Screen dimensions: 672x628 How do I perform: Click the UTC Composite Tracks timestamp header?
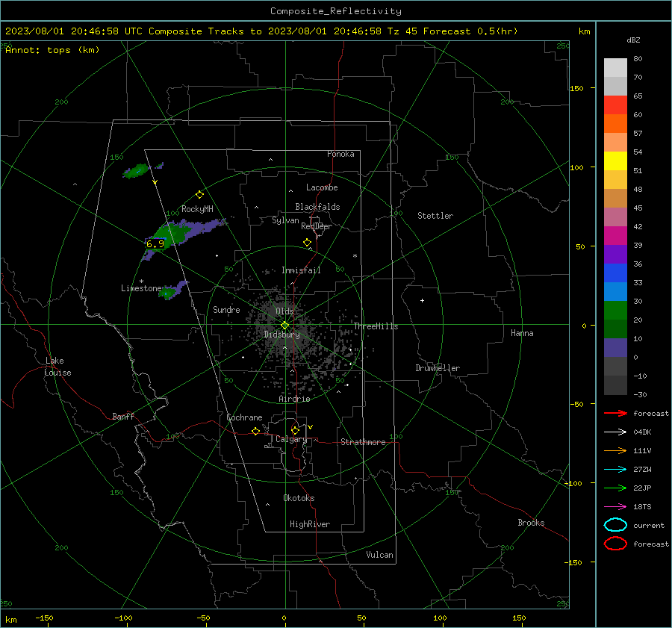[261, 31]
